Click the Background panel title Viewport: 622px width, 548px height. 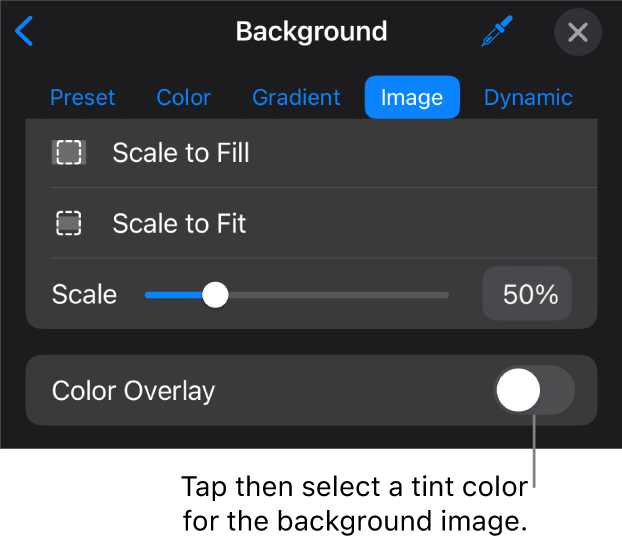click(311, 32)
